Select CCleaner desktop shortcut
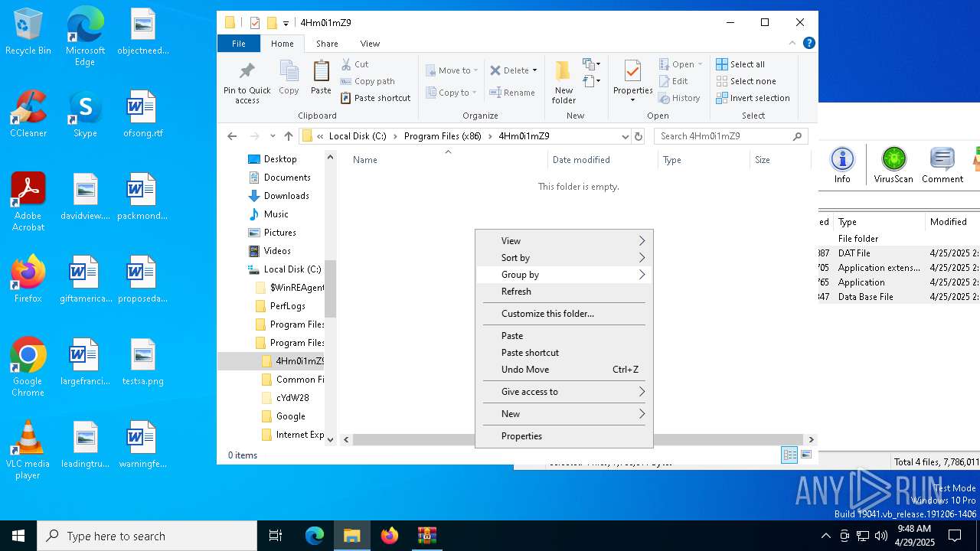This screenshot has width=980, height=551. click(28, 114)
